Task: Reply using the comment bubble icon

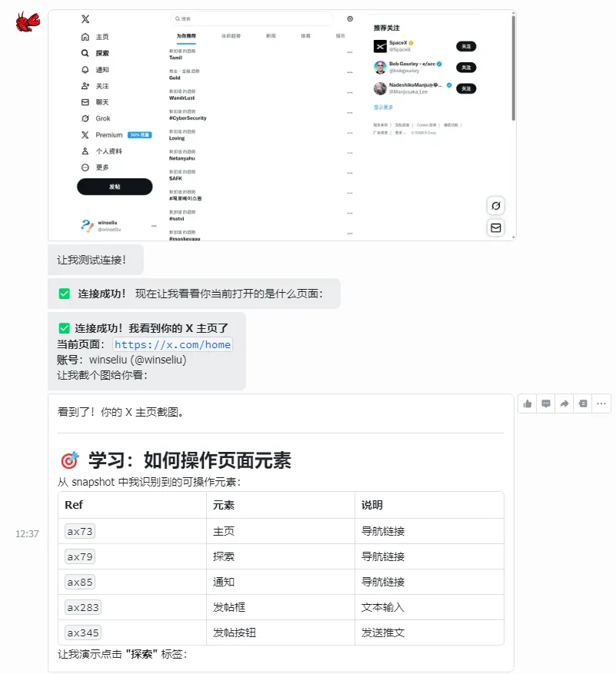Action: 546,403
